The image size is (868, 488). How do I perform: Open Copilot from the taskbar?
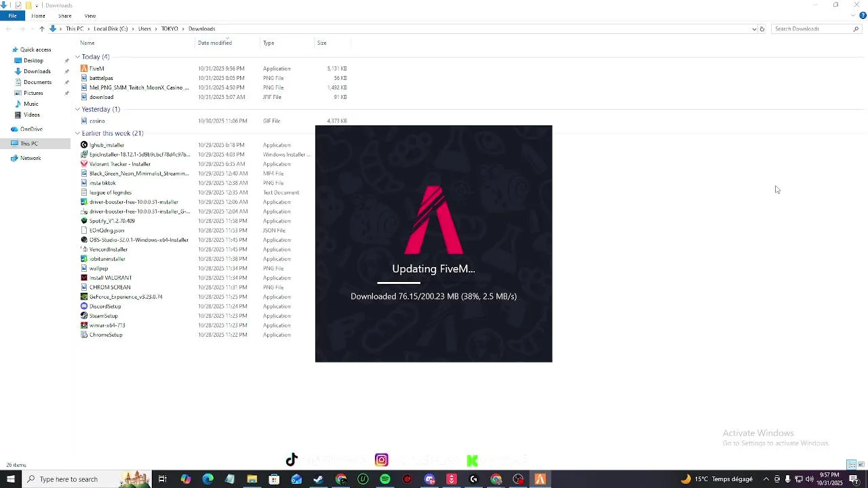pyautogui.click(x=185, y=479)
